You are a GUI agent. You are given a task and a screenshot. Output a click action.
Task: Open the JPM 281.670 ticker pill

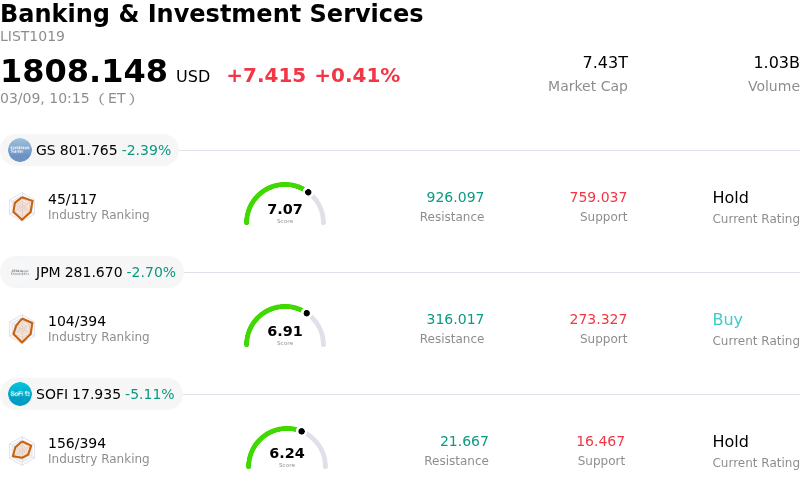[x=92, y=272]
